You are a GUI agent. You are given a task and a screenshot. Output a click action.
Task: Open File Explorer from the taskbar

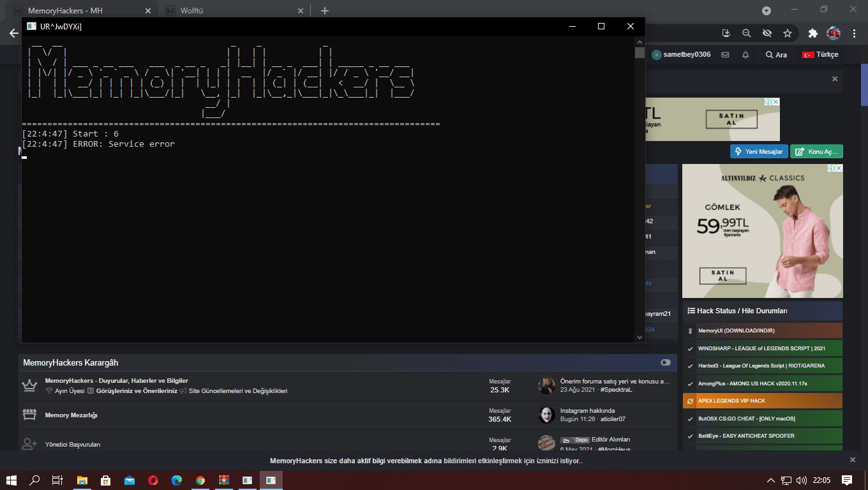click(x=82, y=480)
